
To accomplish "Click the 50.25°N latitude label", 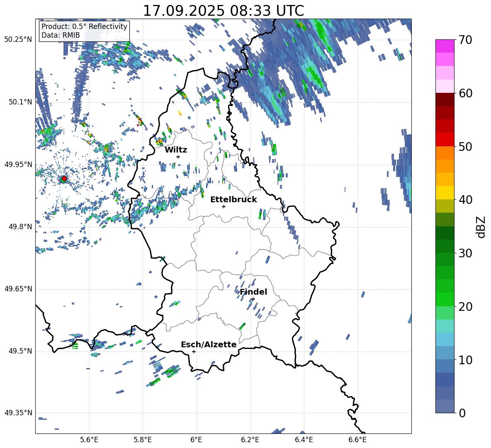I will pos(18,40).
